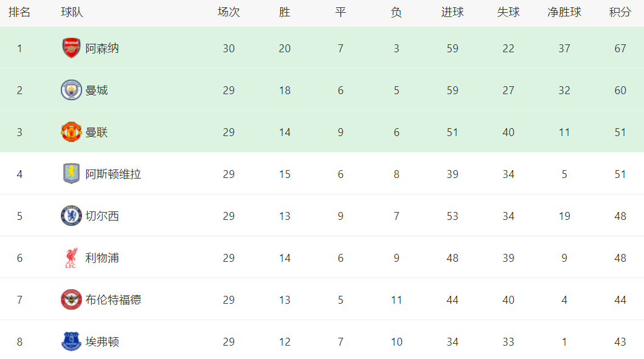644x359 pixels.
Task: Click the 净胜球 column header
Action: [x=564, y=12]
